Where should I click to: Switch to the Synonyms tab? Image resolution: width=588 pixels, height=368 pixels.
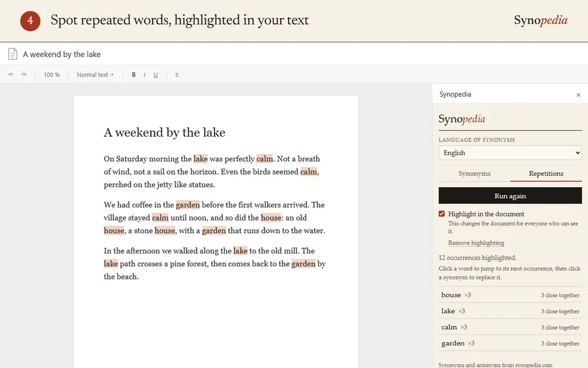coord(474,174)
